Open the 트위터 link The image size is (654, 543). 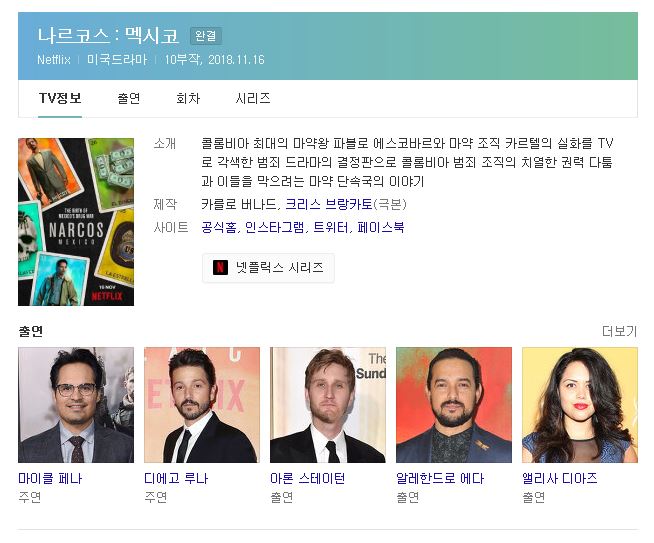tap(330, 227)
